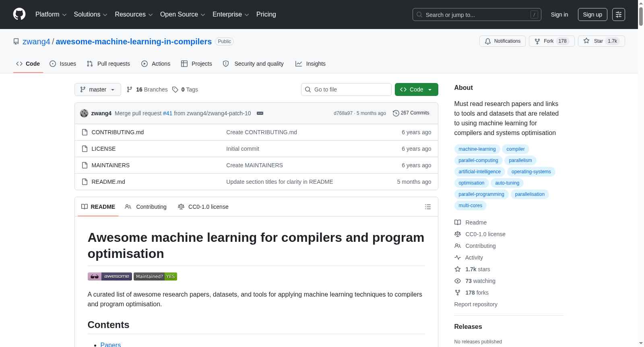Click the branch icon beside 16 Branches
Image resolution: width=644 pixels, height=347 pixels.
point(130,89)
